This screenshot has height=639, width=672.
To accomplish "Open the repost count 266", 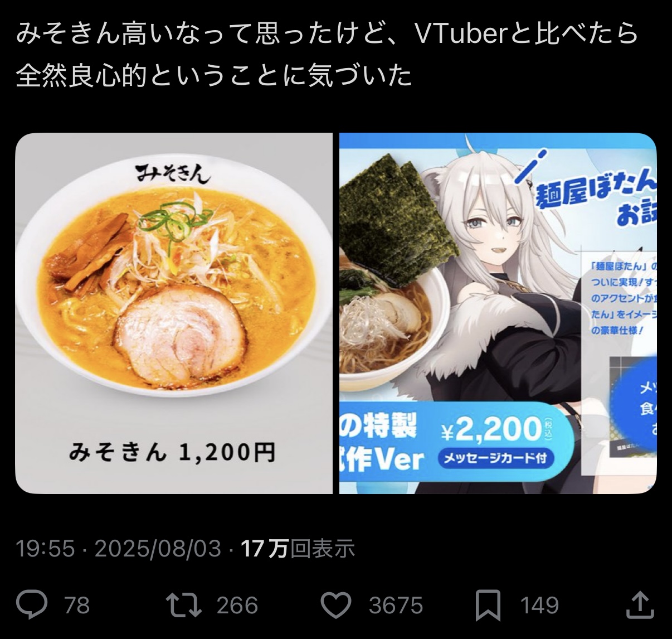I will (237, 606).
